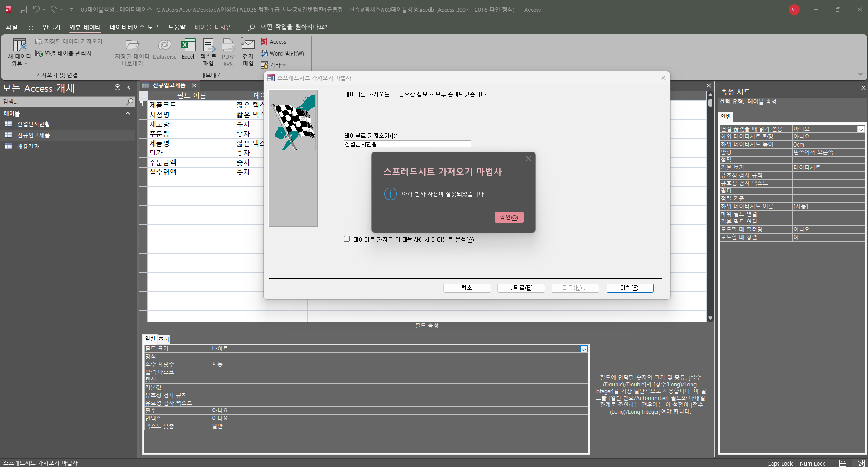868x467 pixels.
Task: Collapse the 테이블 group in navigation pane
Action: [128, 113]
